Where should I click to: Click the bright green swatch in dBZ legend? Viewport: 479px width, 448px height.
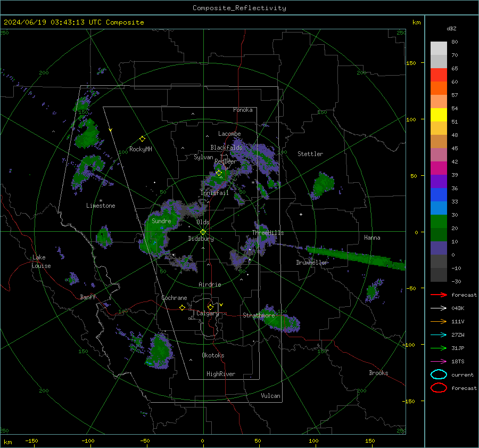click(439, 222)
